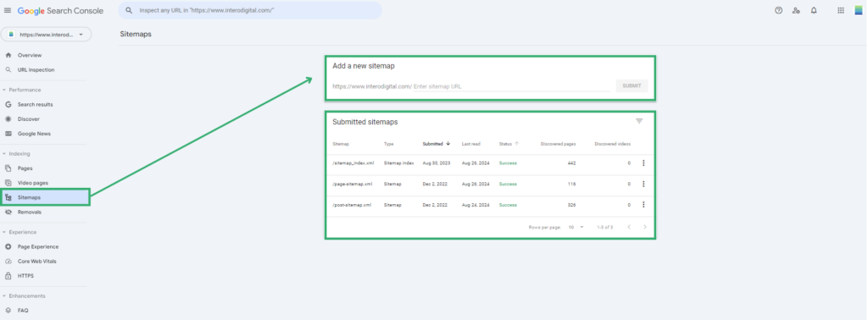This screenshot has width=868, height=320.
Task: Open the HTTPS report
Action: (x=25, y=276)
